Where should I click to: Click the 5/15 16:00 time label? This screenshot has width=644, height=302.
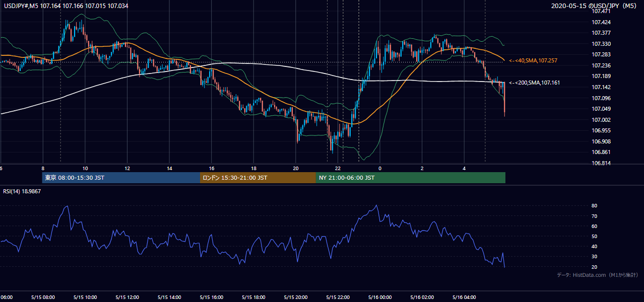tap(211, 297)
